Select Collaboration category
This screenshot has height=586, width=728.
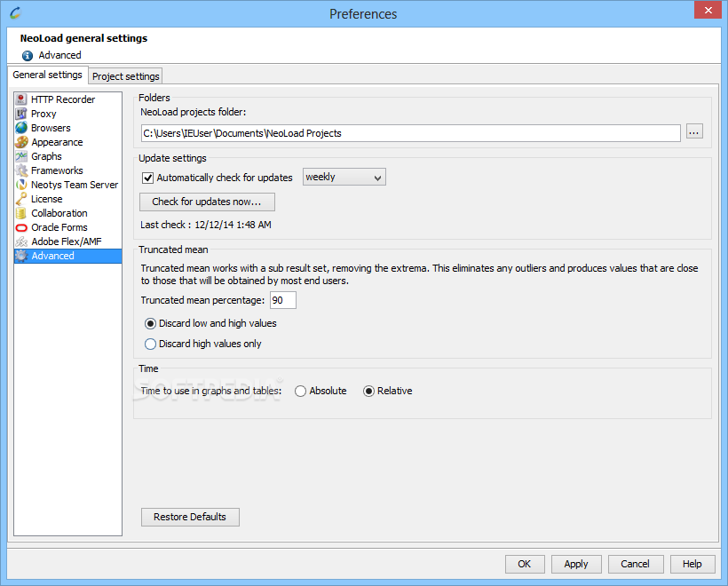67,213
